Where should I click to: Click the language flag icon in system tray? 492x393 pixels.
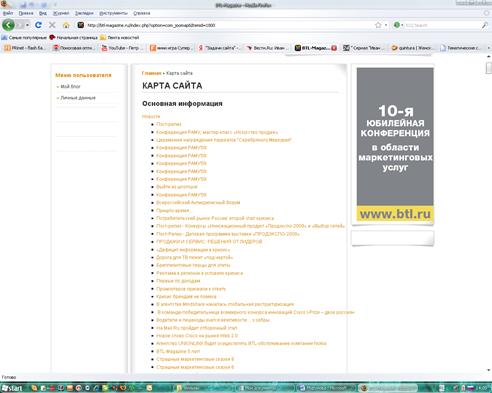tap(470, 388)
